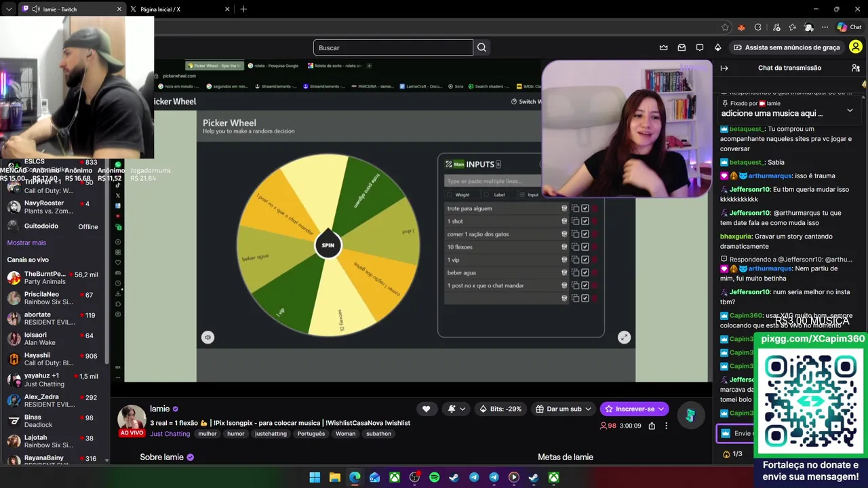
Task: Open Spotify from taskbar
Action: pos(434,478)
